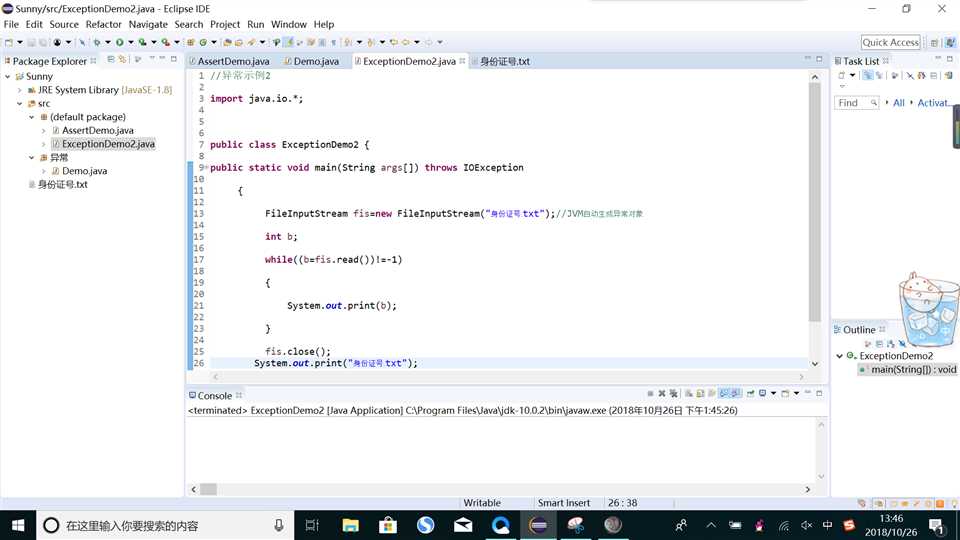The height and width of the screenshot is (540, 960).
Task: Switch to Demo.java editor tab
Action: point(312,61)
